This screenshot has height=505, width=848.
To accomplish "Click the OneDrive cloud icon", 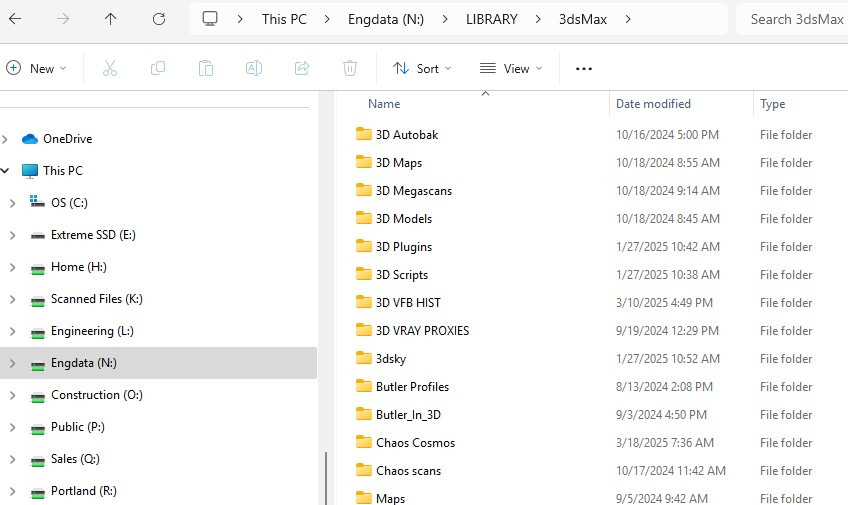I will click(30, 139).
